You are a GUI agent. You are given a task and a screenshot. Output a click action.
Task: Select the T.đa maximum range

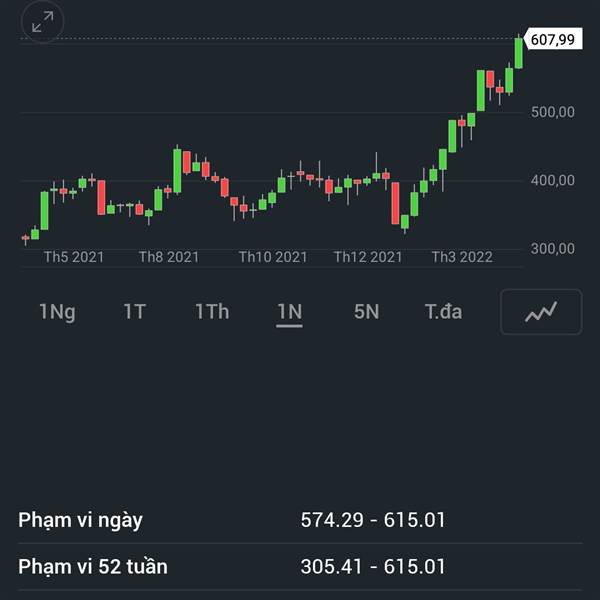coord(443,312)
